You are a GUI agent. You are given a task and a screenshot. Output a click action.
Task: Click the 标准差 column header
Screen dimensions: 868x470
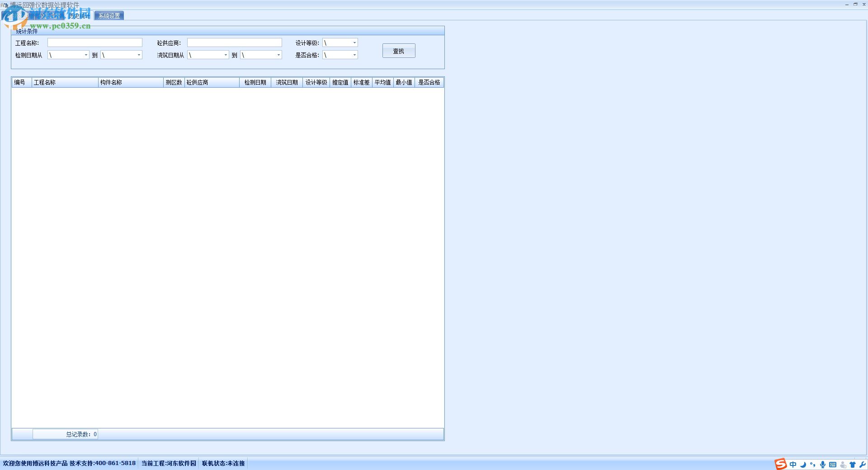361,82
